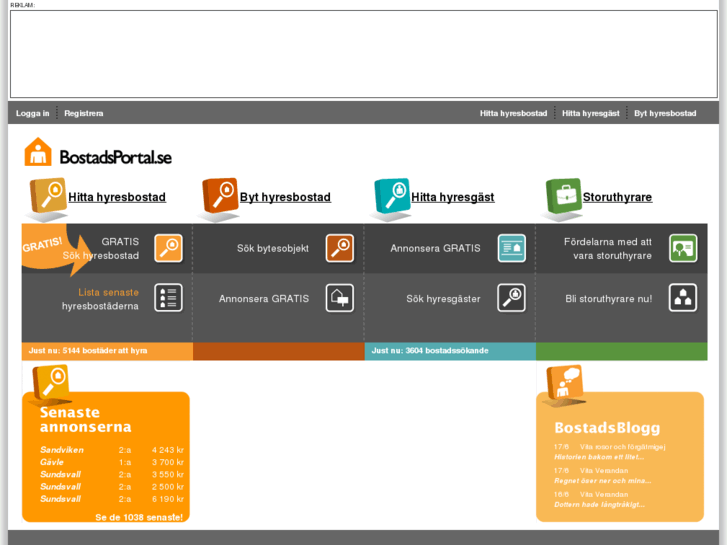Click the Sök hyresgäster text link
727x545 pixels.
tap(443, 299)
